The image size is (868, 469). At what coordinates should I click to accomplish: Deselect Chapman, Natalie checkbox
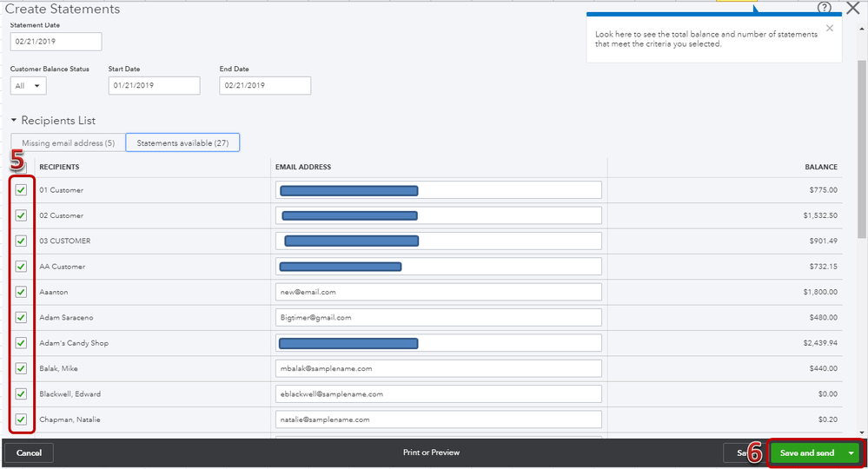click(x=21, y=419)
